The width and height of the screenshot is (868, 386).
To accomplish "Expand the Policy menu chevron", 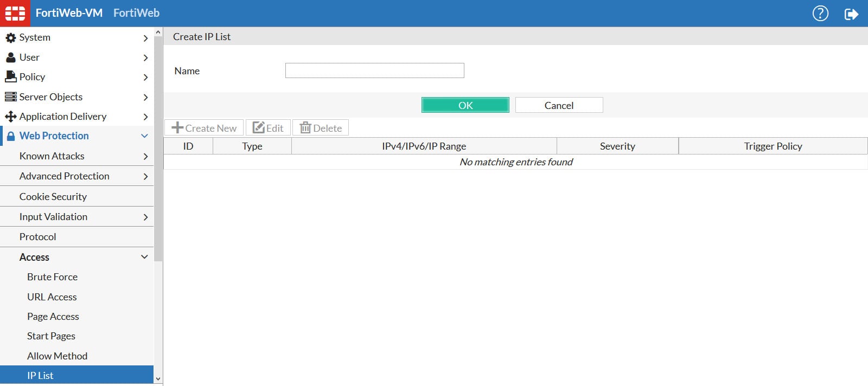I will [145, 78].
